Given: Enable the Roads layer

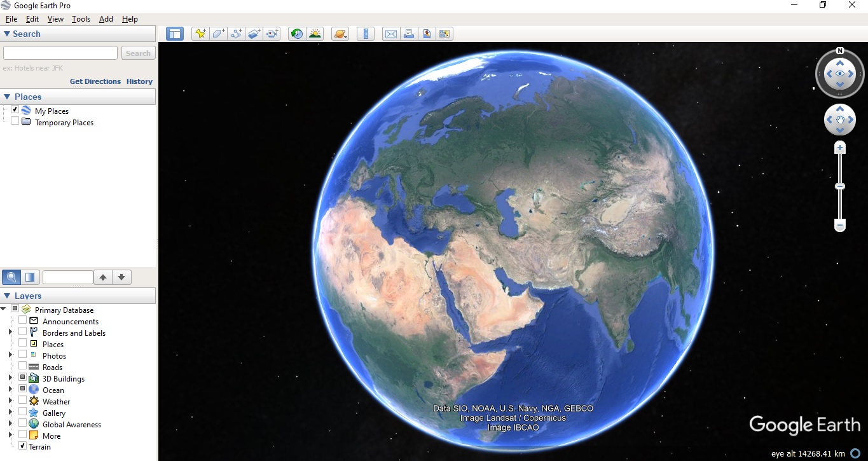Looking at the screenshot, I should pyautogui.click(x=23, y=367).
